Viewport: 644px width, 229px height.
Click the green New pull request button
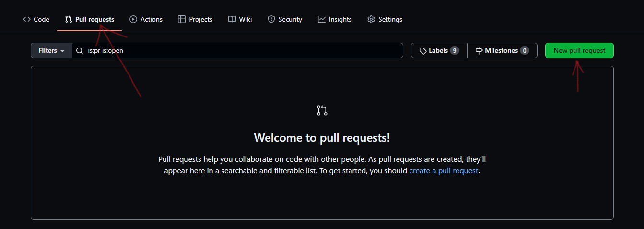pos(579,50)
